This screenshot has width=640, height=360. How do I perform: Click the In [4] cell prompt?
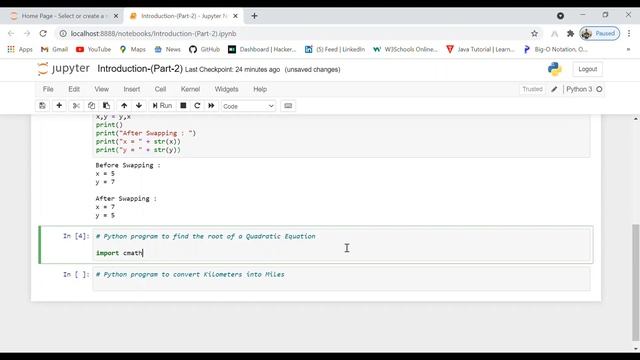(76, 236)
